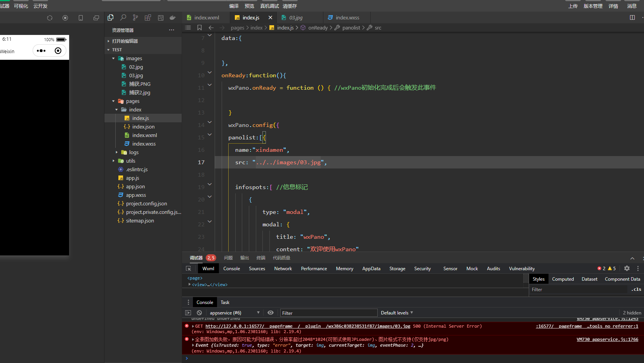
Task: Click the Docker whale icon
Action: pos(173,17)
